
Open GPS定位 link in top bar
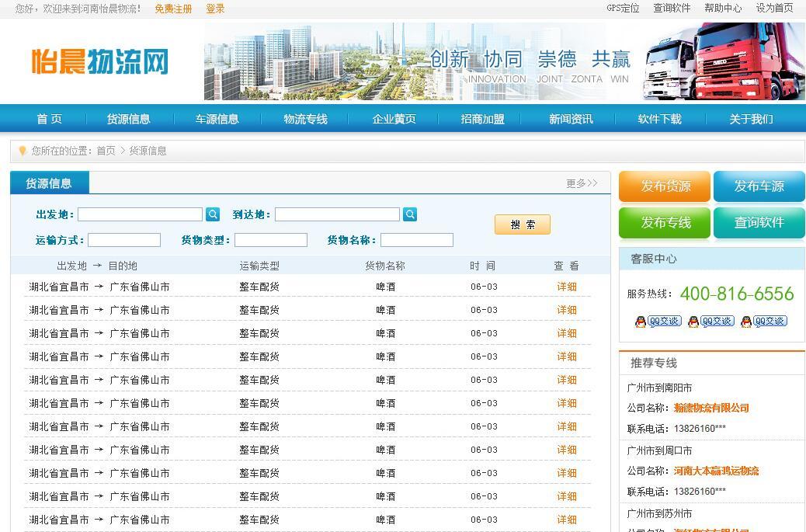click(623, 9)
